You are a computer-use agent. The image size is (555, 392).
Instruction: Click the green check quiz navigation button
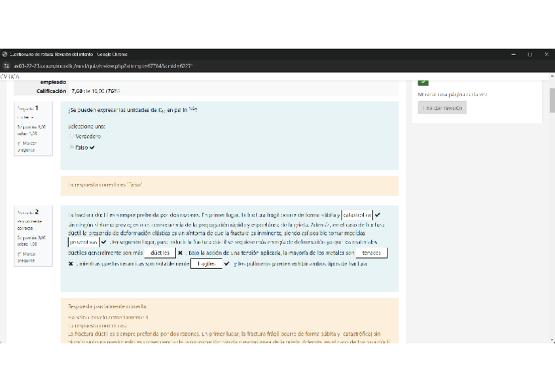[423, 82]
